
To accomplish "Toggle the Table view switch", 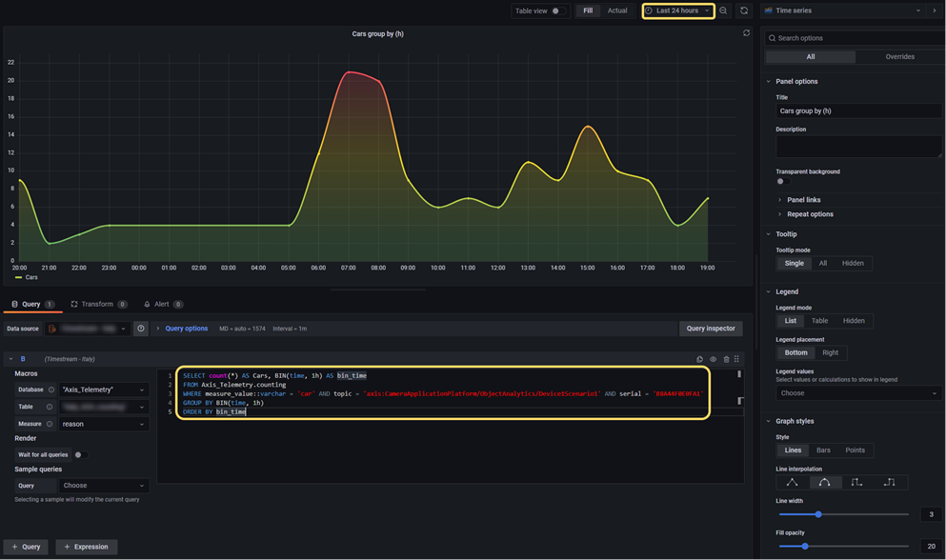I will [x=559, y=10].
